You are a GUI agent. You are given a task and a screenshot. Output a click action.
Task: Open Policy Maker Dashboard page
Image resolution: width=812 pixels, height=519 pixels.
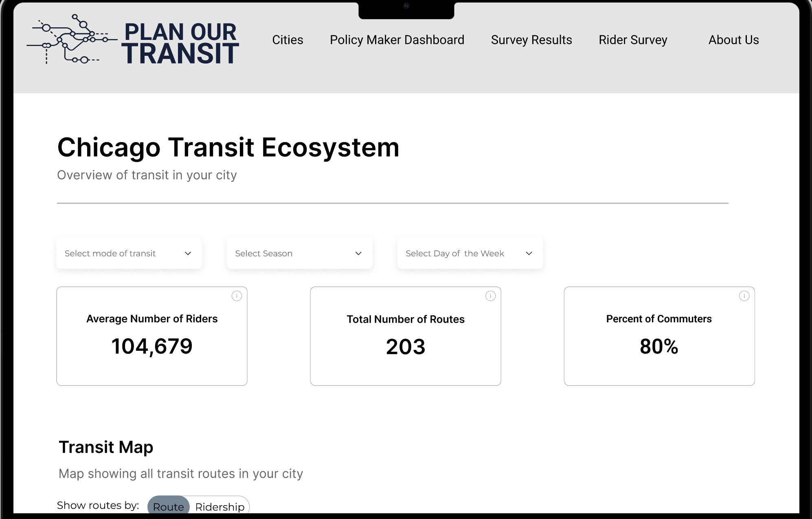(x=397, y=40)
